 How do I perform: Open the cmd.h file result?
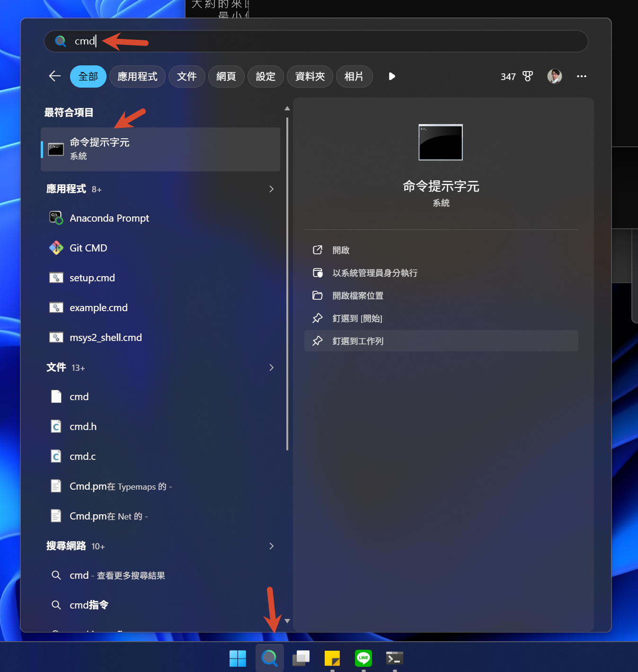[x=160, y=427]
